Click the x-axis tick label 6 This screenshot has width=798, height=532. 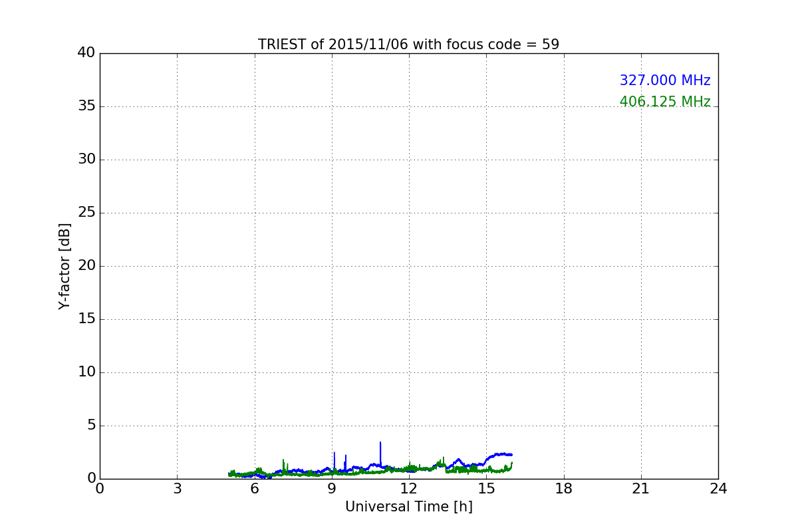(254, 489)
